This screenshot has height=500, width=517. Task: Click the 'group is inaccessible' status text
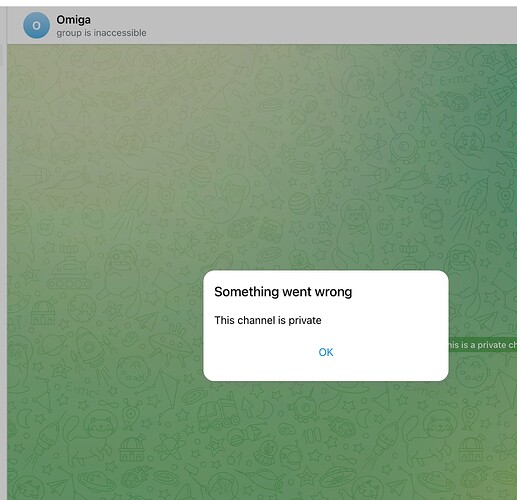coord(101,33)
